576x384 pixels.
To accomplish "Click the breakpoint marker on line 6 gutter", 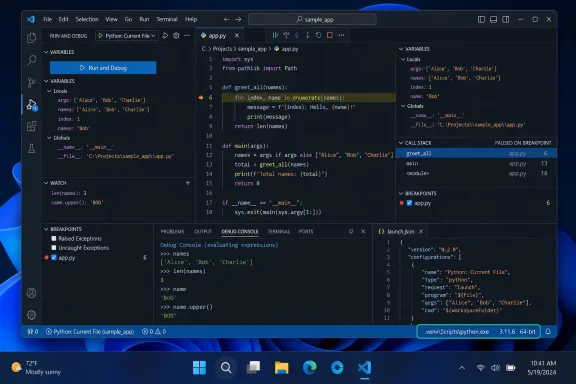I will pyautogui.click(x=201, y=98).
